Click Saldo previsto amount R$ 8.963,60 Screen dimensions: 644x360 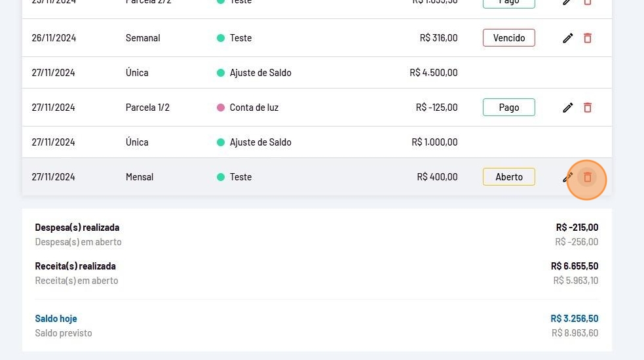pos(575,333)
